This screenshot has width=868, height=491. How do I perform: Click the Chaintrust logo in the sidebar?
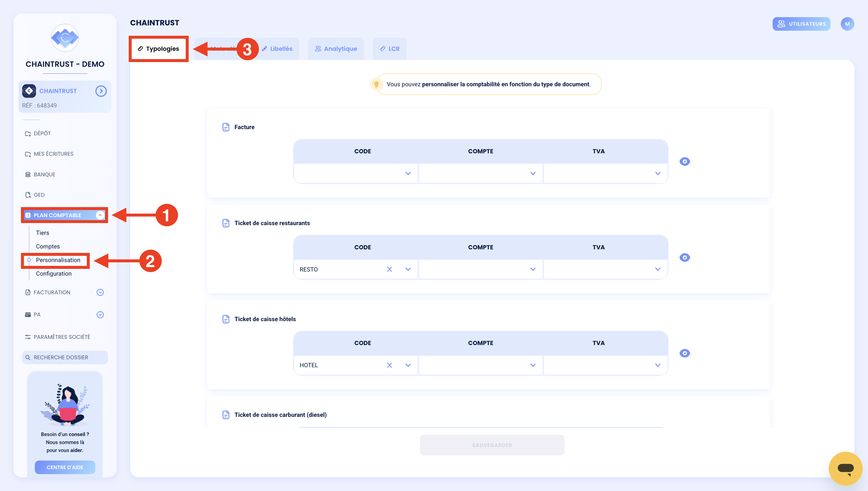click(65, 38)
